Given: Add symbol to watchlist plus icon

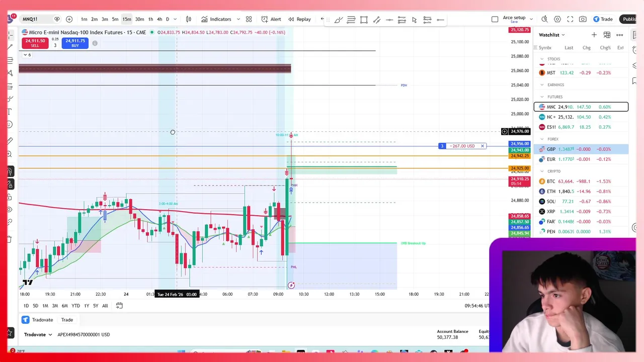Looking at the screenshot, I should (594, 35).
